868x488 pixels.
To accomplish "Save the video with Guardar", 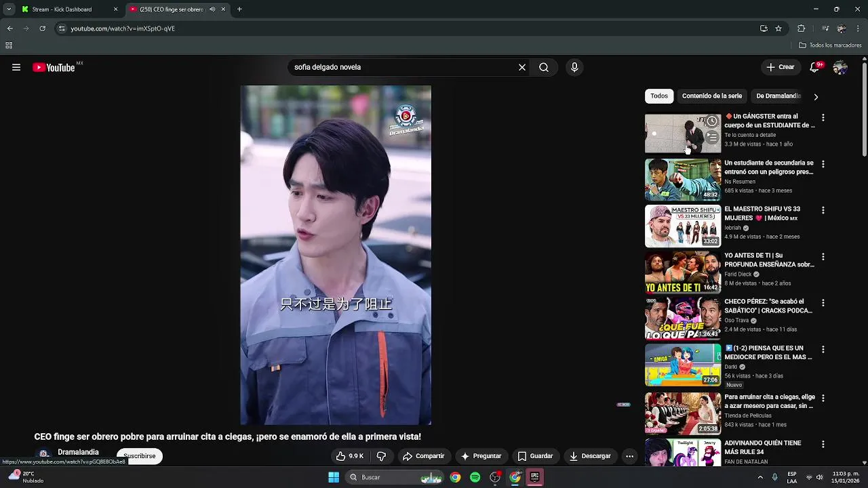I will pos(535,456).
